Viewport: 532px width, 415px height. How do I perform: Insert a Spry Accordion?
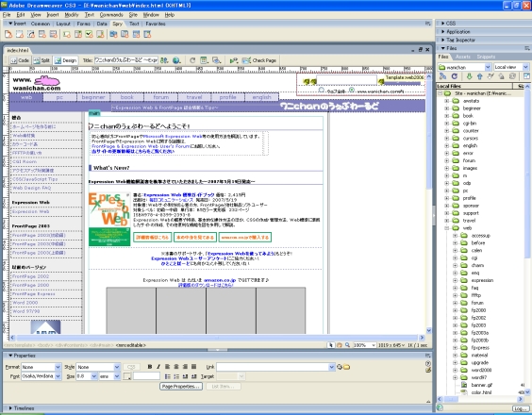[x=136, y=34]
